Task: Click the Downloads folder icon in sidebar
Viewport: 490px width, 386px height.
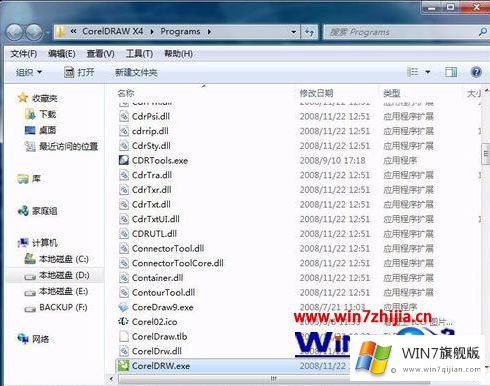Action: (x=30, y=114)
